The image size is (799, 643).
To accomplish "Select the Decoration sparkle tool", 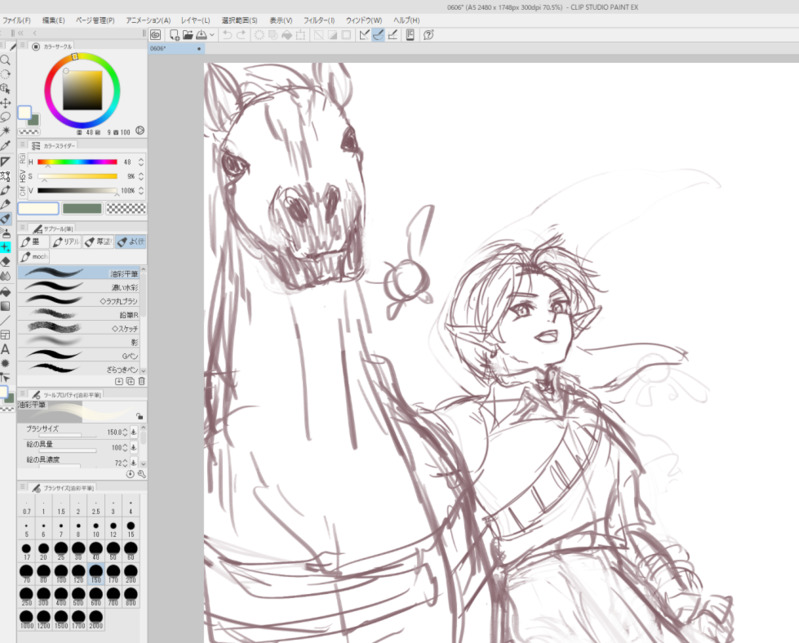I will pos(5,247).
